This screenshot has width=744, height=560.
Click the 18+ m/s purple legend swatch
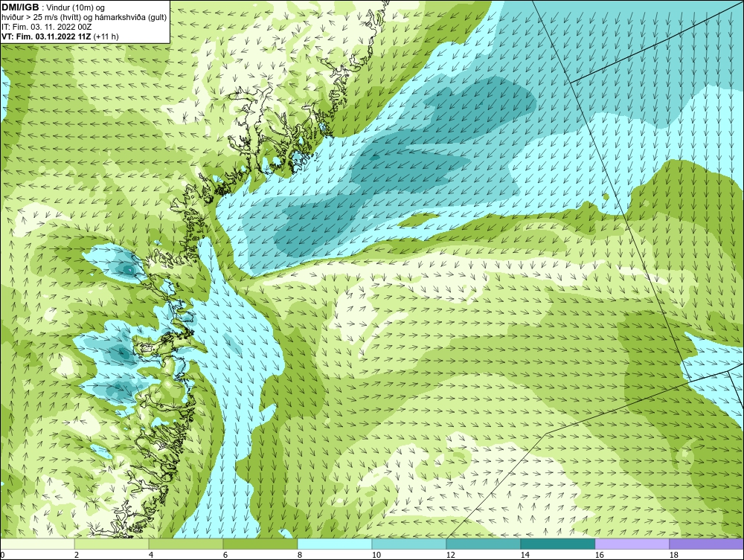[706, 544]
